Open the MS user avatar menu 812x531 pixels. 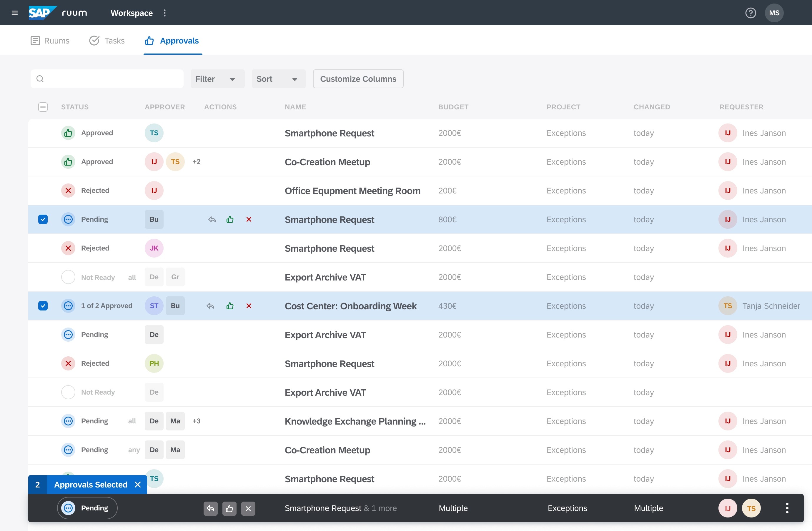pyautogui.click(x=774, y=13)
